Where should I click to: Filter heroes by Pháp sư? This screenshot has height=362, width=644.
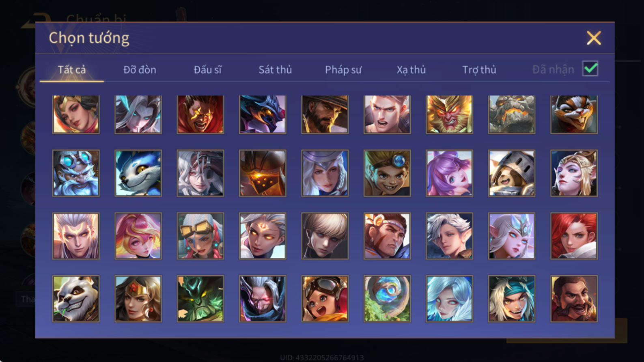[x=343, y=70]
